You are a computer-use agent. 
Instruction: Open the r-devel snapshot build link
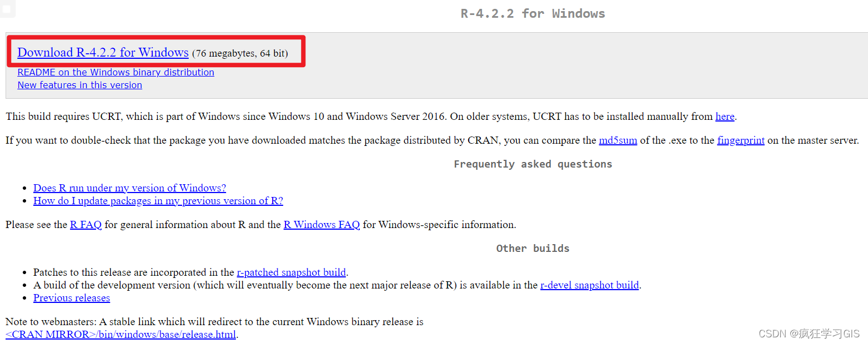(589, 285)
